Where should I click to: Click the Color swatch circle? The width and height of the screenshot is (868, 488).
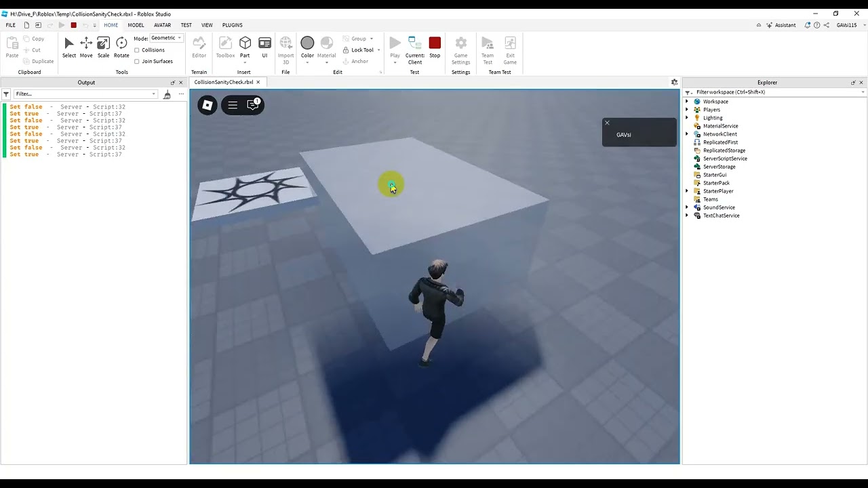[x=307, y=43]
